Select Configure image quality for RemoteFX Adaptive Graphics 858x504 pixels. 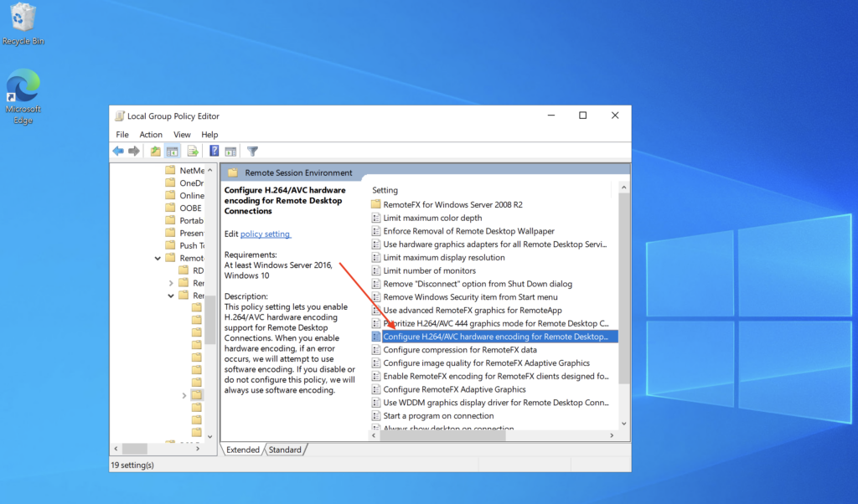(486, 363)
